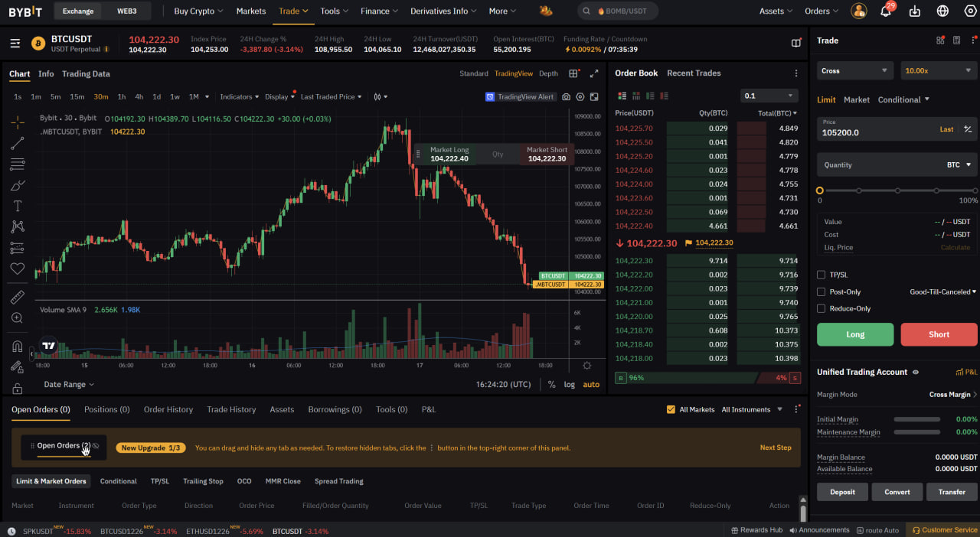Click the Transfer button

[x=952, y=492]
